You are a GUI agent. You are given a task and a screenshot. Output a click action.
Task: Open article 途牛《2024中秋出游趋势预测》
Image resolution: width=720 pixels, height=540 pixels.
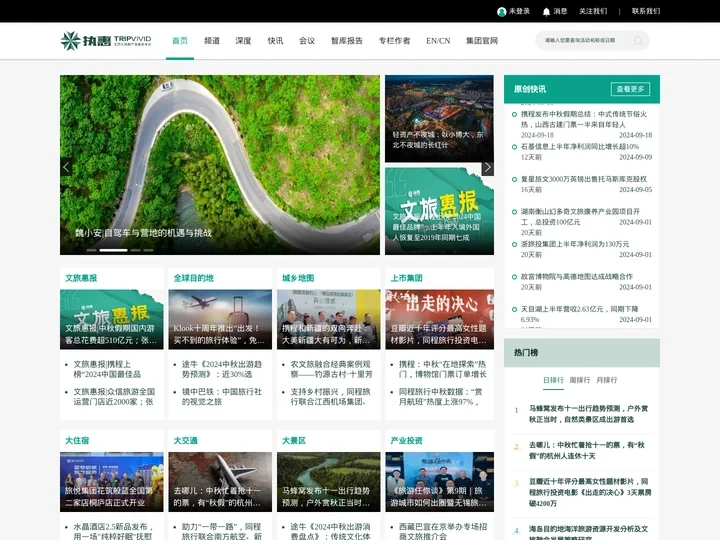click(222, 369)
